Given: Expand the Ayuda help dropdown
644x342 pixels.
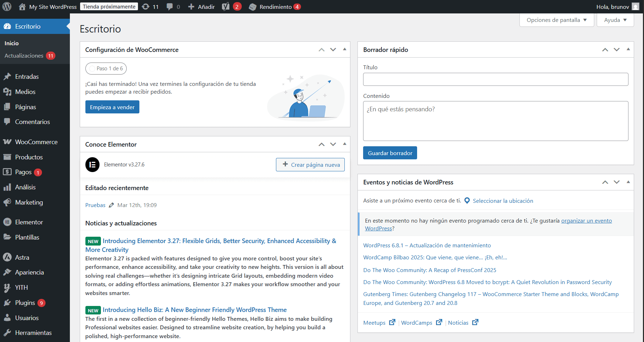Looking at the screenshot, I should pyautogui.click(x=615, y=20).
